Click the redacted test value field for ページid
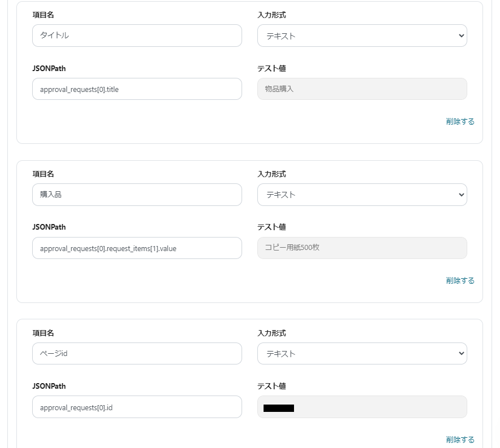 pyautogui.click(x=362, y=407)
